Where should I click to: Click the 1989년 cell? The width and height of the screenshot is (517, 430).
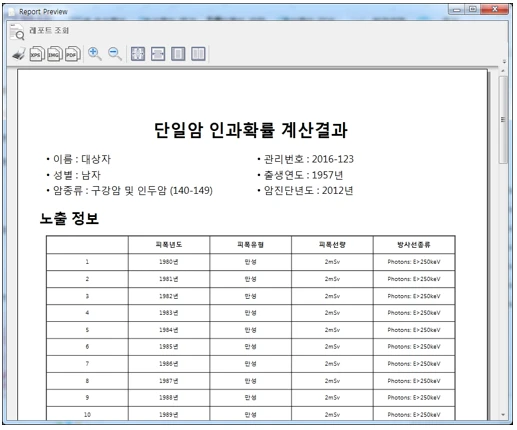[x=169, y=414]
